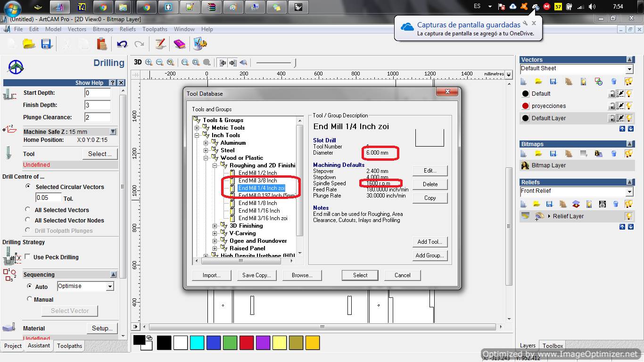
Task: Move vector layer up with blue arrow
Action: (x=622, y=129)
